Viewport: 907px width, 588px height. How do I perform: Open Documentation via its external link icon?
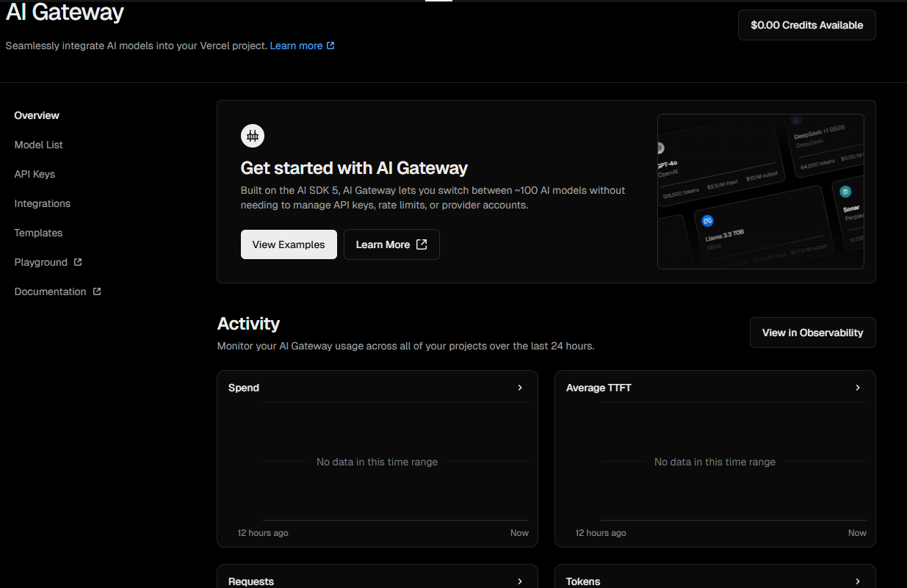tap(96, 291)
